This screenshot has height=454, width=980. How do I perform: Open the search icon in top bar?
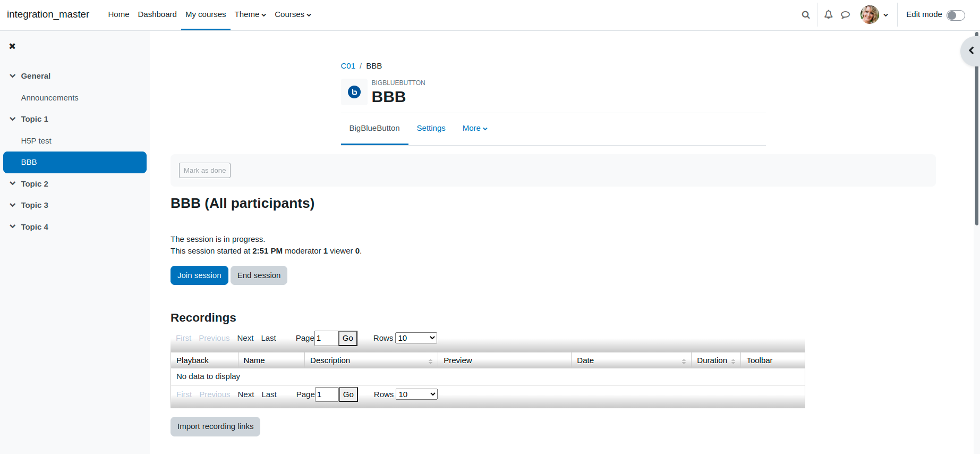click(x=806, y=15)
